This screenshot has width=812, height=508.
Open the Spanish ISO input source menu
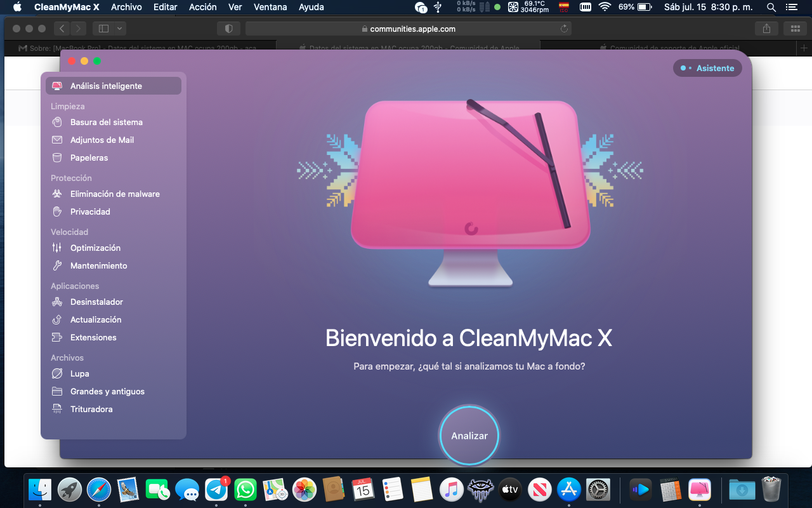[563, 7]
